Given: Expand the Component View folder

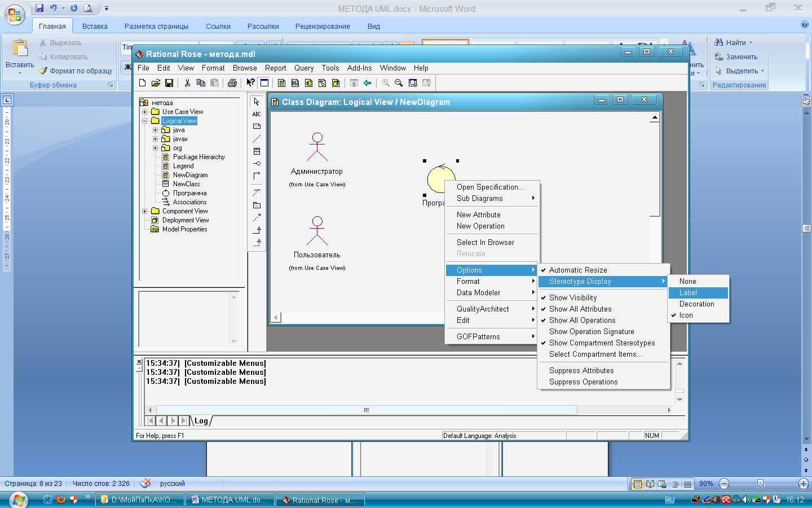Looking at the screenshot, I should tap(145, 211).
